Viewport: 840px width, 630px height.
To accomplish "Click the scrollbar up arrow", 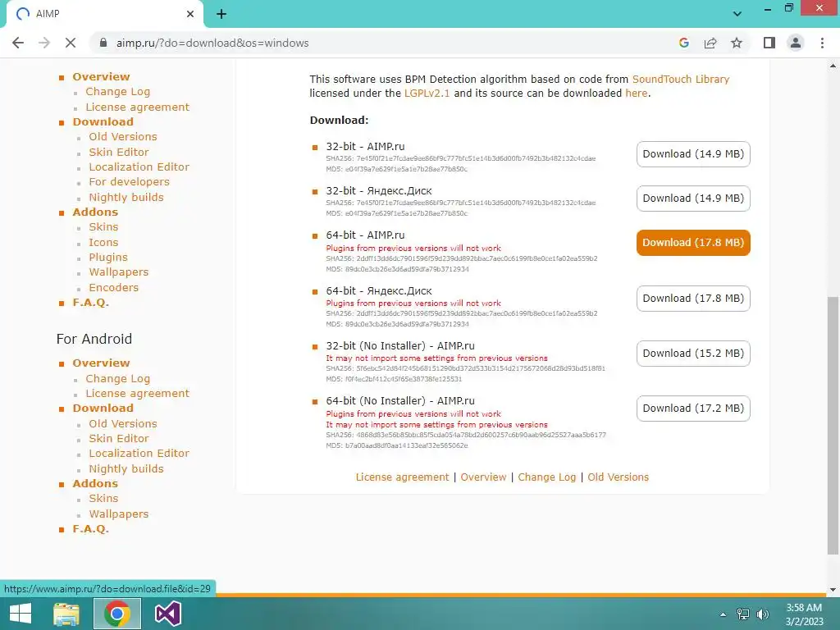I will click(x=833, y=66).
